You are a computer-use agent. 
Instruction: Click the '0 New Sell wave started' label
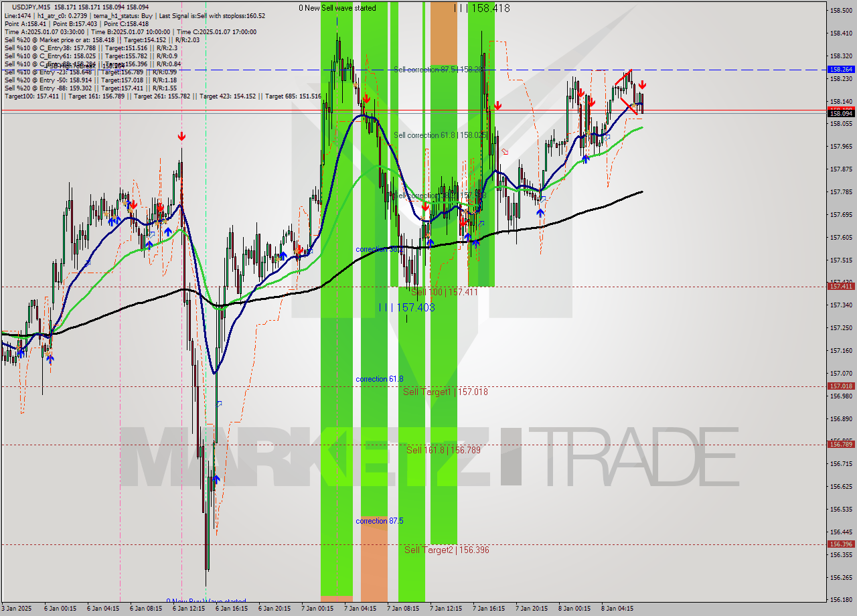[337, 8]
